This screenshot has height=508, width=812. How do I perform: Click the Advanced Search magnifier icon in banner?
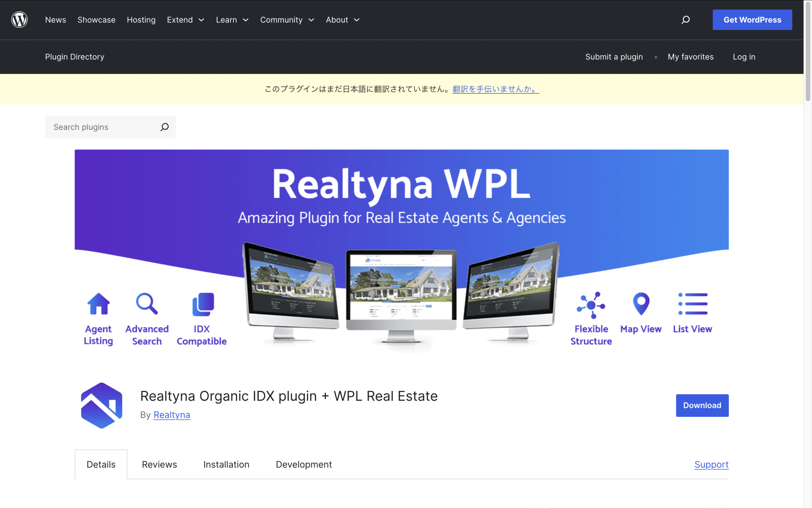[147, 304]
